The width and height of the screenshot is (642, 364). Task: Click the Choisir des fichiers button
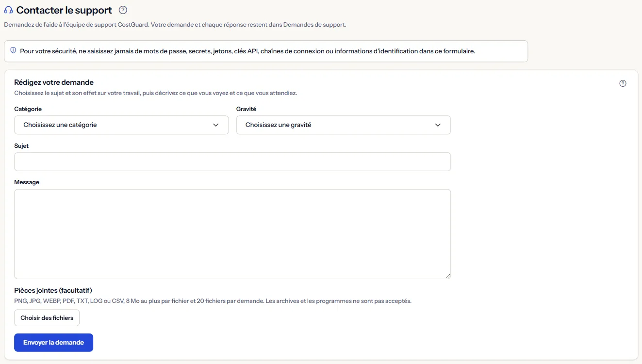click(47, 318)
